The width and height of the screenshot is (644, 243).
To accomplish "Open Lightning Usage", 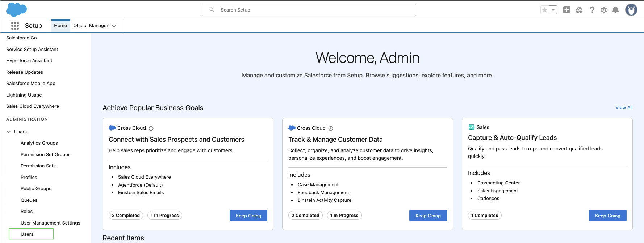I will coord(24,95).
